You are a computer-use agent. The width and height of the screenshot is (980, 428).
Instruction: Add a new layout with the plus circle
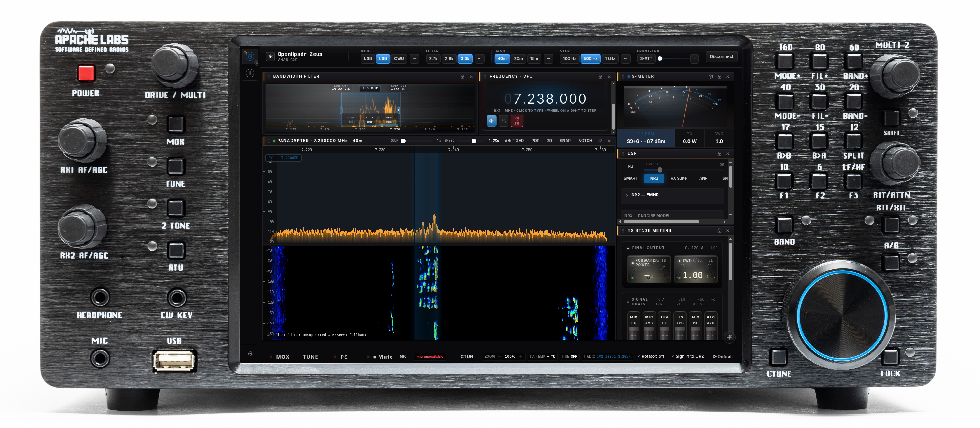click(x=250, y=73)
